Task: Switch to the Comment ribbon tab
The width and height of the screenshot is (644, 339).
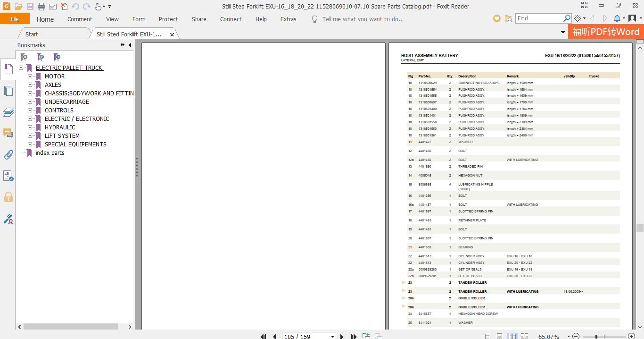Action: [x=80, y=19]
